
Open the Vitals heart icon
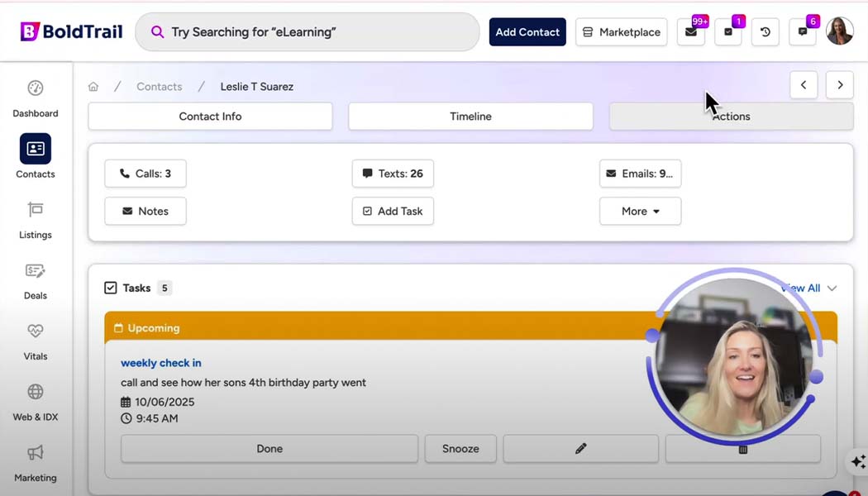[x=35, y=331]
